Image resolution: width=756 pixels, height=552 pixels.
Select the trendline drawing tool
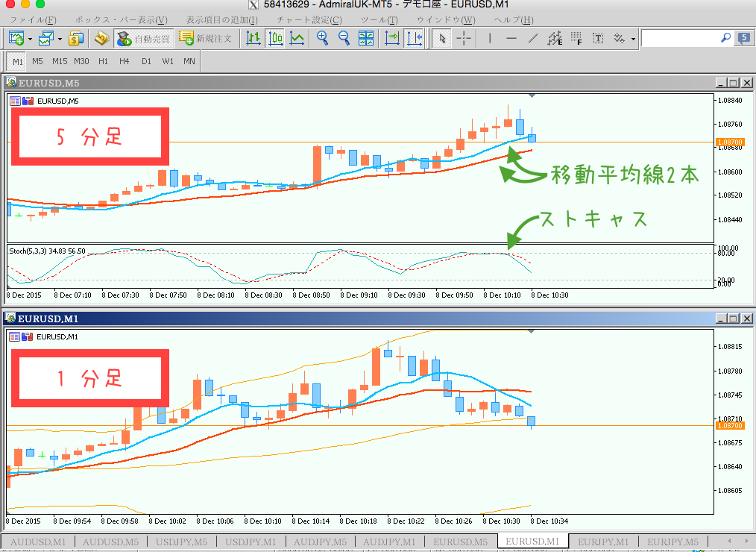(x=532, y=38)
